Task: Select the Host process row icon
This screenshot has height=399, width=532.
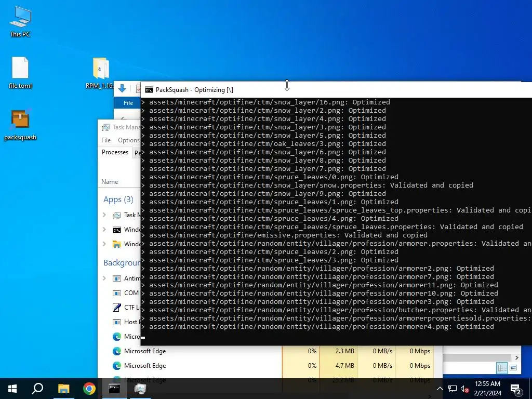Action: tap(117, 322)
